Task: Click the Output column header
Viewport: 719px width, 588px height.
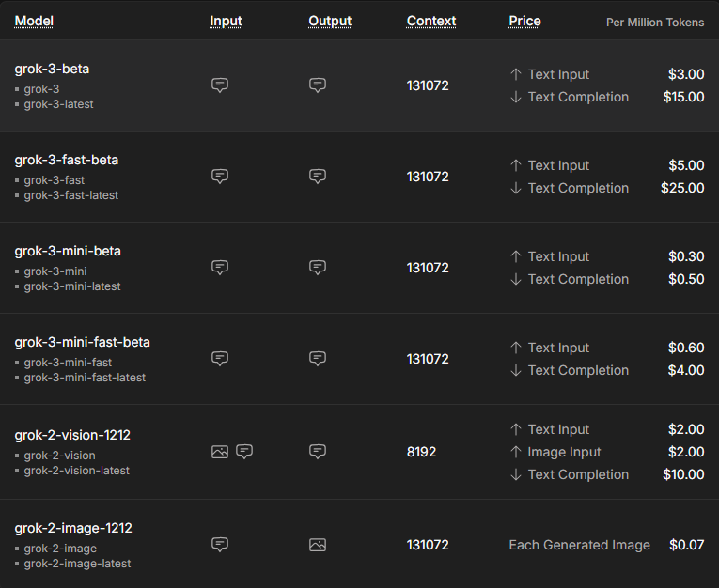Action: pyautogui.click(x=330, y=21)
